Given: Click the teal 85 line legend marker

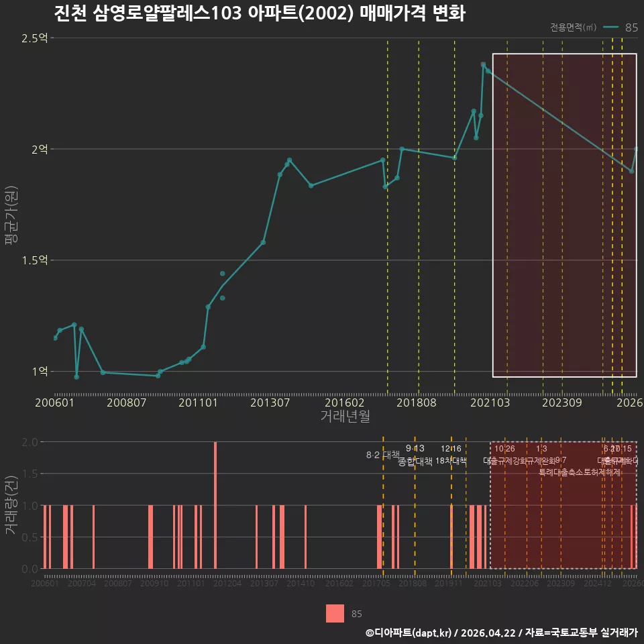Looking at the screenshot, I should coord(610,27).
